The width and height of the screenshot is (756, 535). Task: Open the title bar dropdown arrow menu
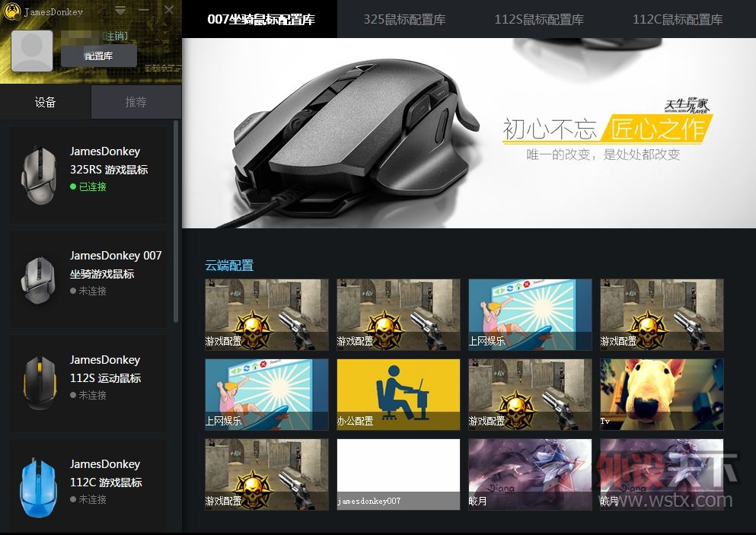[x=120, y=10]
